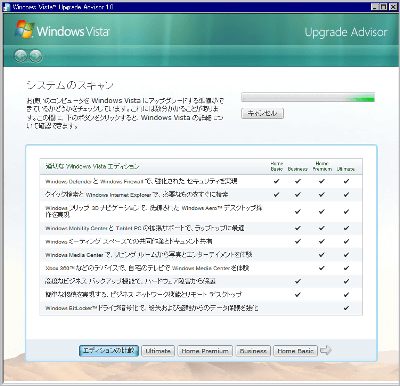This screenshot has width=400, height=386.
Task: Click the Windows Firewall text in first row
Action: 122,182
